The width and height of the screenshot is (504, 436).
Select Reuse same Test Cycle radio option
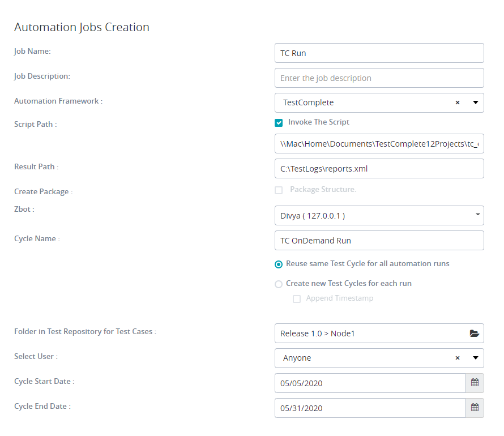click(279, 264)
